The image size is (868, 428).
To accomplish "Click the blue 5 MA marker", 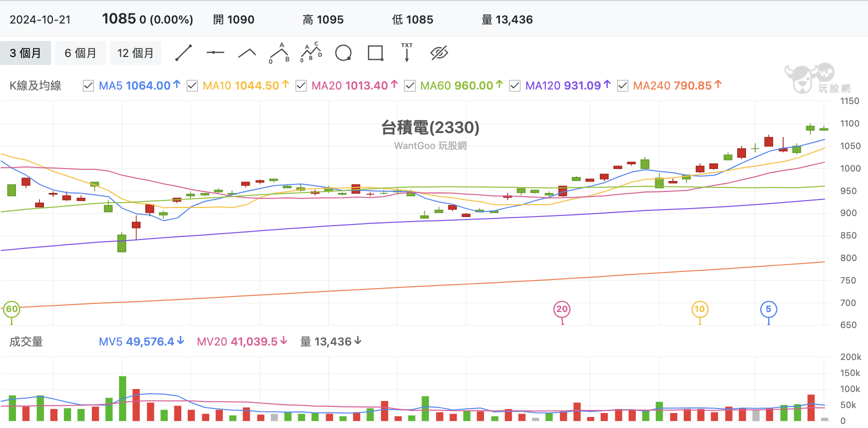I will point(769,309).
